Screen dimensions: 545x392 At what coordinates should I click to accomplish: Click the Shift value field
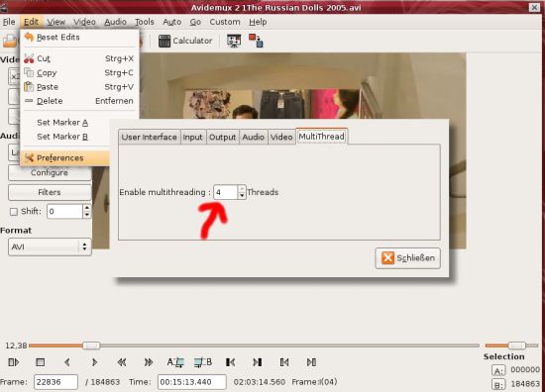pyautogui.click(x=64, y=212)
